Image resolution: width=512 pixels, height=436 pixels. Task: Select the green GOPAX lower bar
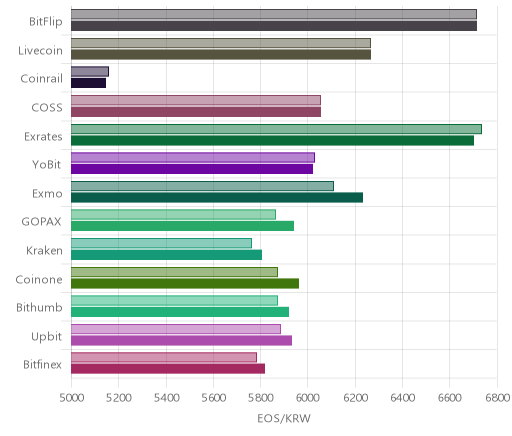coord(182,226)
